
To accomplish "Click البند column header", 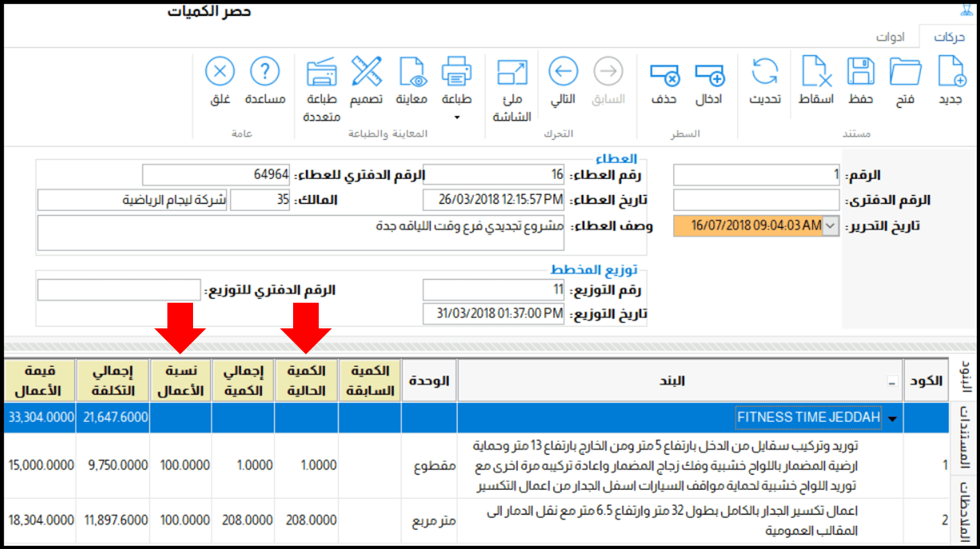I will point(680,381).
